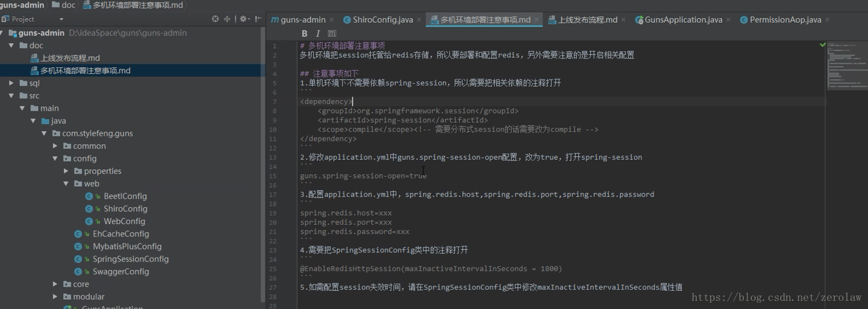This screenshot has height=309, width=868.
Task: Collapse the com.stylefeng.guns package
Action: click(44, 133)
